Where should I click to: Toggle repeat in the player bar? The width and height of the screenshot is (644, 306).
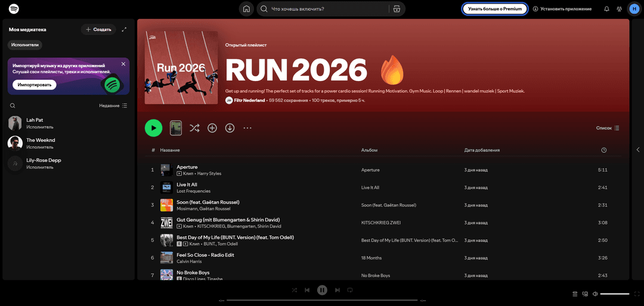tap(350, 290)
